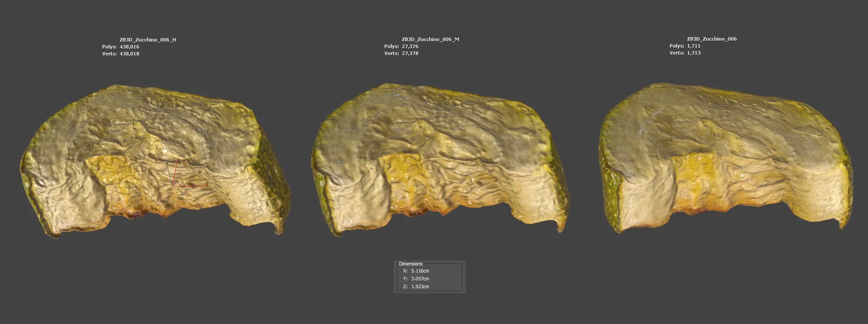Click the Polys 438,016 count

point(130,47)
